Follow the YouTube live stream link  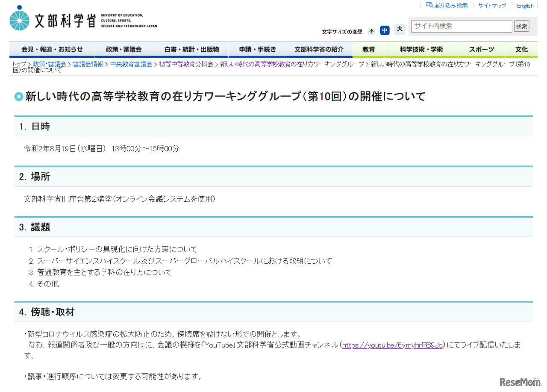coord(393,345)
